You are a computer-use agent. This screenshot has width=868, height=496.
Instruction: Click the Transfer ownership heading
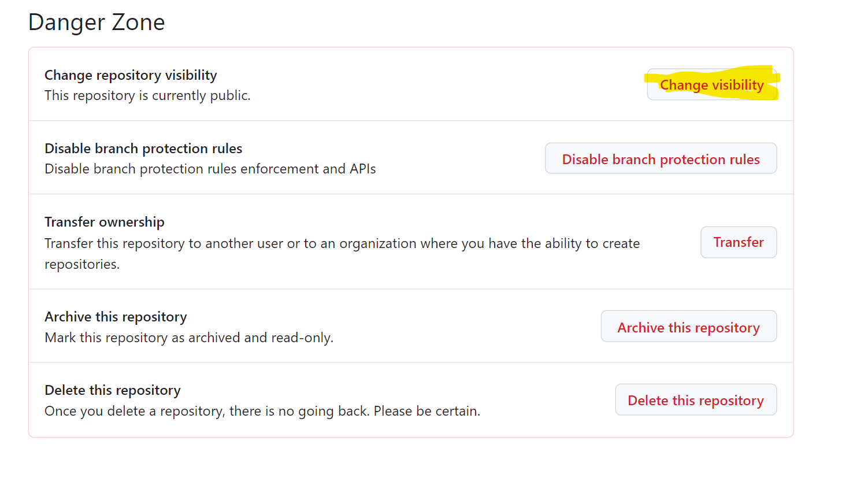104,222
